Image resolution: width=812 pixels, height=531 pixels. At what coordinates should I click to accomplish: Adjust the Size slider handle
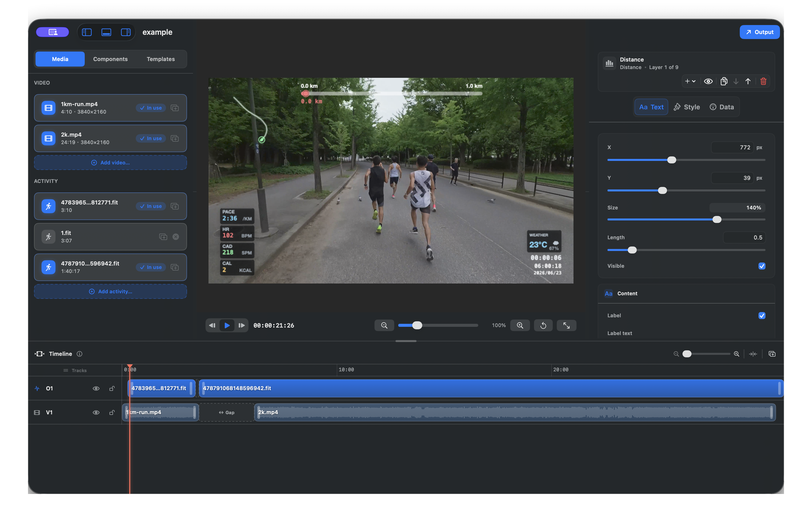[717, 219]
